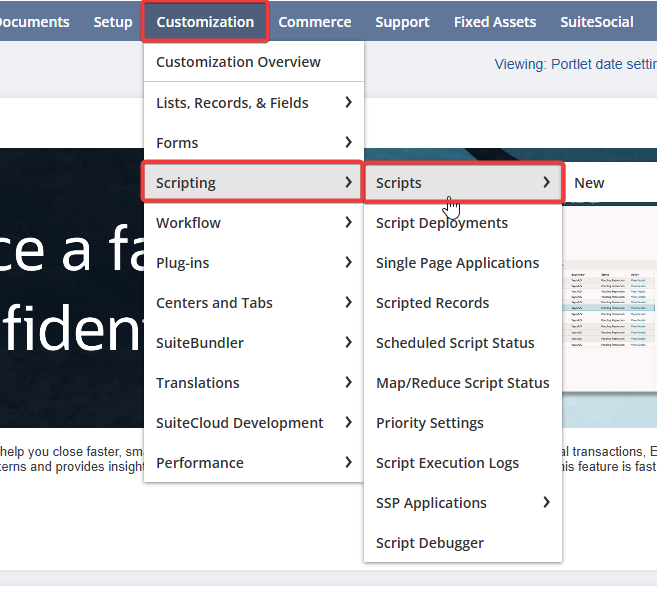Open the Setup menu
The height and width of the screenshot is (589, 657).
point(113,22)
